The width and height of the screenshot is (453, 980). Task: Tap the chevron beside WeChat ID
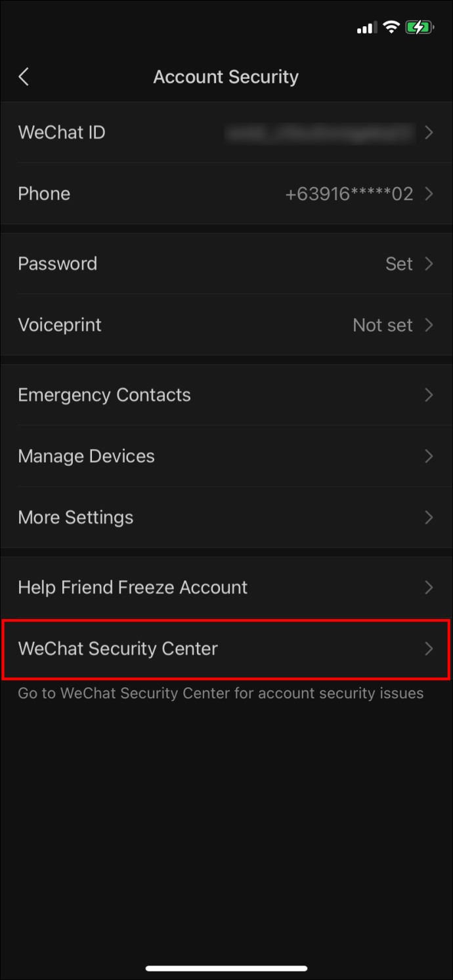pyautogui.click(x=429, y=133)
